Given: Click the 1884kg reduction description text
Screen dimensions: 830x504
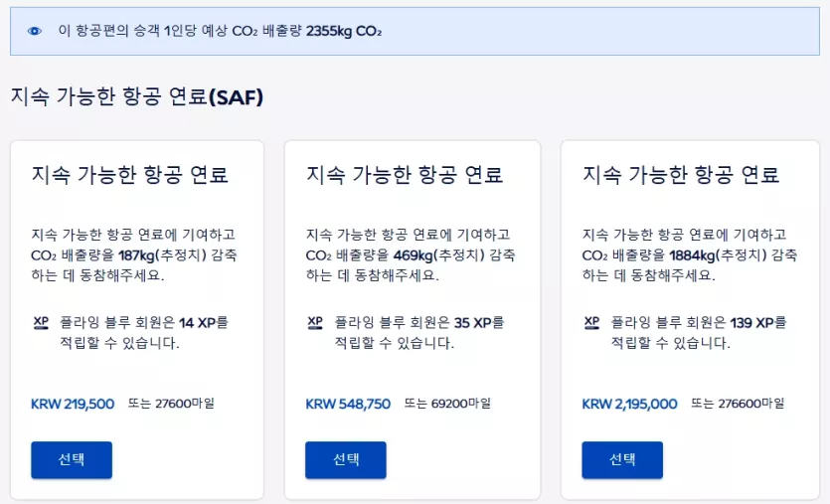Looking at the screenshot, I should tap(689, 255).
